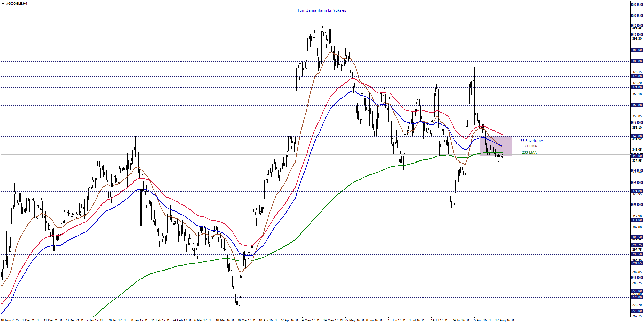Viewport: 644px width, 324px height.
Task: Click the 267.75 price scale value
Action: (x=637, y=316)
